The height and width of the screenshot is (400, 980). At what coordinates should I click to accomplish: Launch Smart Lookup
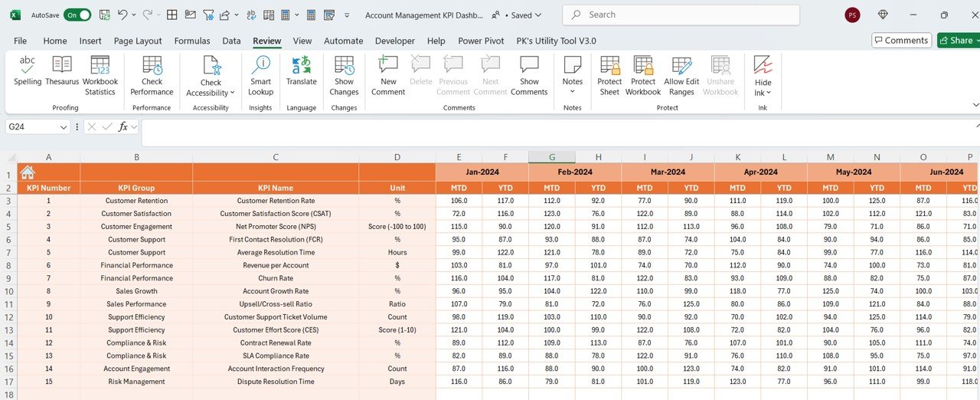261,75
